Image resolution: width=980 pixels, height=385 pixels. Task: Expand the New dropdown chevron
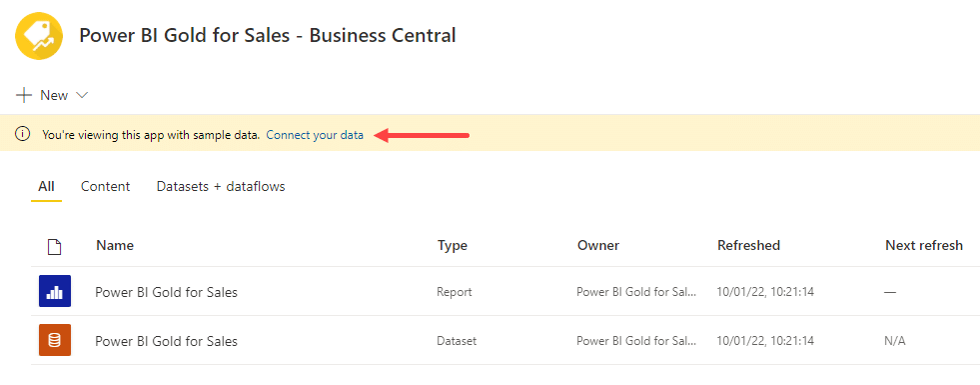(82, 96)
